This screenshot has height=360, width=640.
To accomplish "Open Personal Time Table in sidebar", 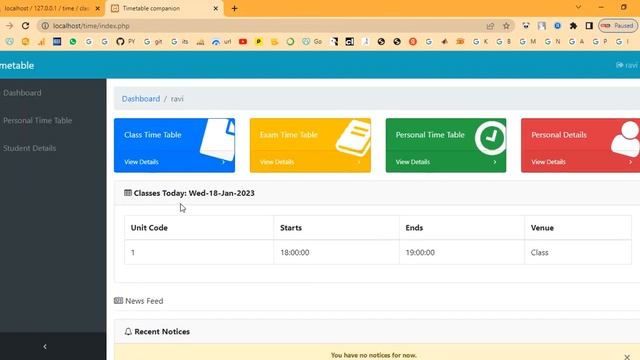I will [x=38, y=120].
